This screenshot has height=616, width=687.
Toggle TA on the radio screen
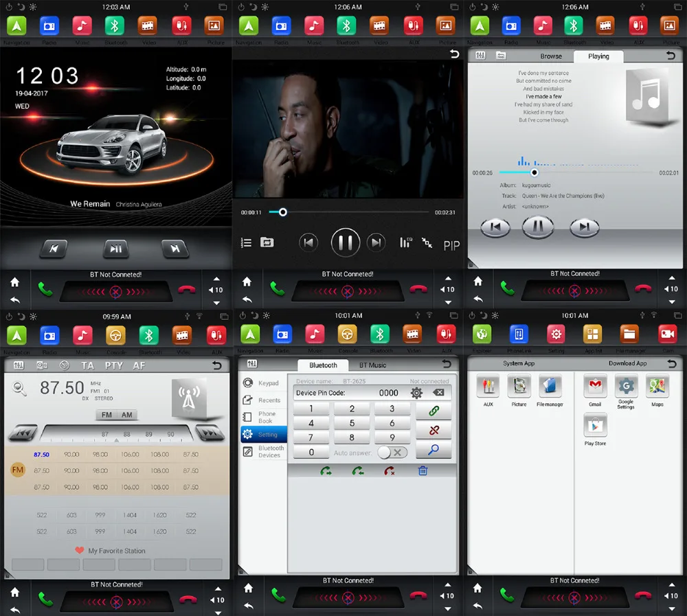(88, 365)
